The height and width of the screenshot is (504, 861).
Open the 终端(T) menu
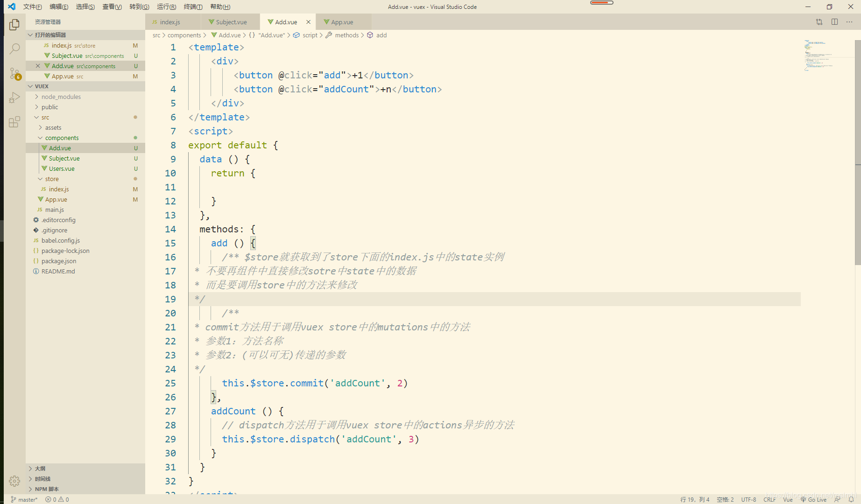click(x=193, y=7)
